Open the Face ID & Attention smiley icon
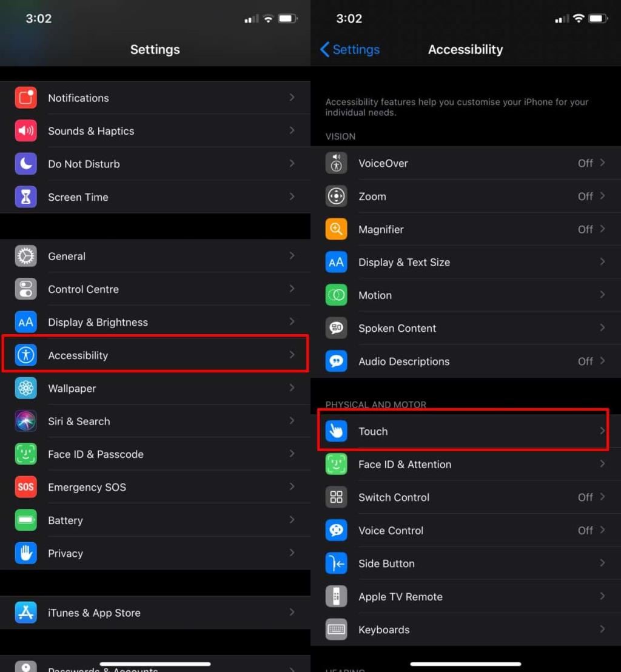Viewport: 621px width, 672px height. [336, 464]
